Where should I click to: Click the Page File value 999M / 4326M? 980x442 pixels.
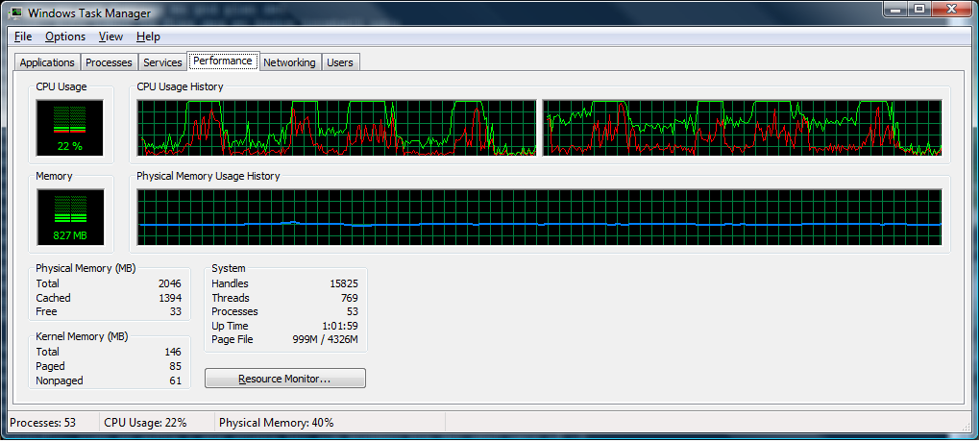pos(326,340)
